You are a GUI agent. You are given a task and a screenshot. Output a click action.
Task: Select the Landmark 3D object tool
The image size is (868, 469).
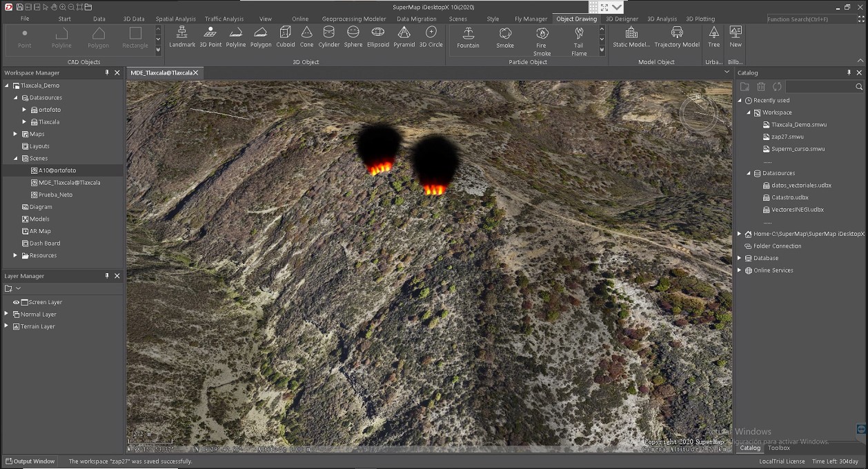tap(182, 37)
